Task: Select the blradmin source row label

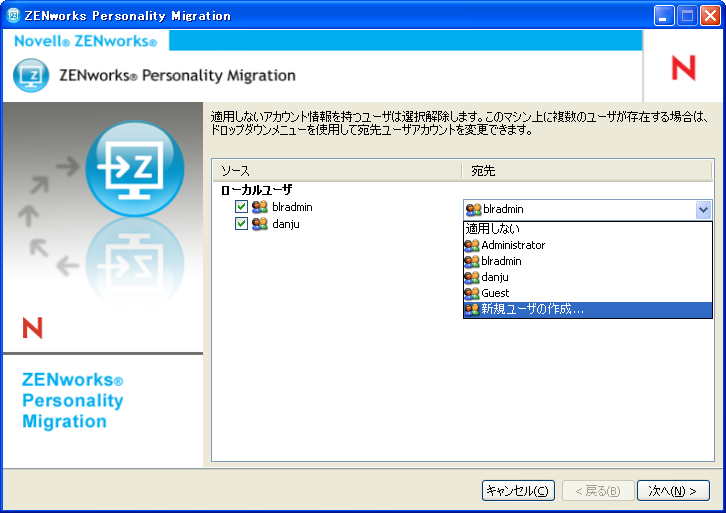Action: tap(292, 207)
